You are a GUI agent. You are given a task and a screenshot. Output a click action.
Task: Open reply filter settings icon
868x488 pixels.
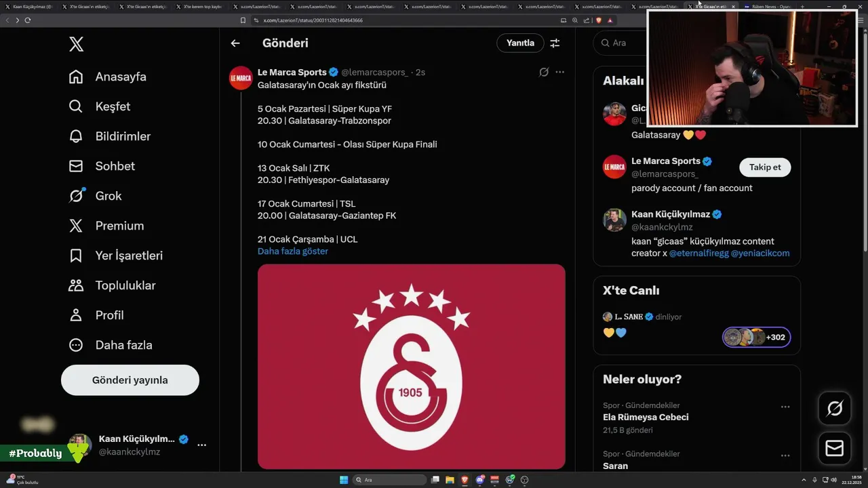pos(555,43)
